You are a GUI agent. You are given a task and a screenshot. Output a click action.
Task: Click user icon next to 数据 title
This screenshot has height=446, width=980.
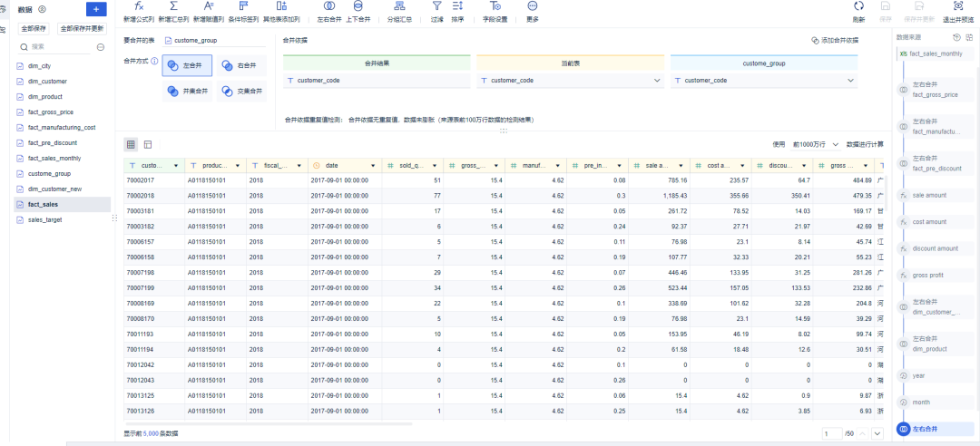(42, 9)
